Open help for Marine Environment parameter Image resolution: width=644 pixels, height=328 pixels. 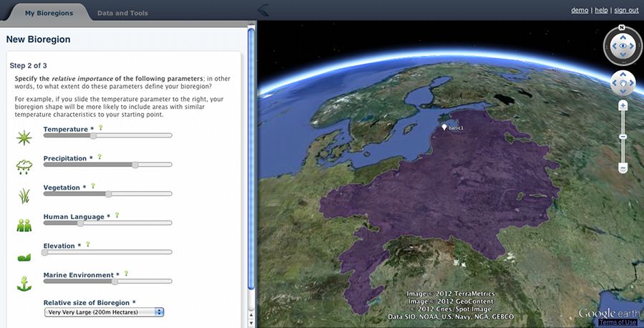point(126,274)
